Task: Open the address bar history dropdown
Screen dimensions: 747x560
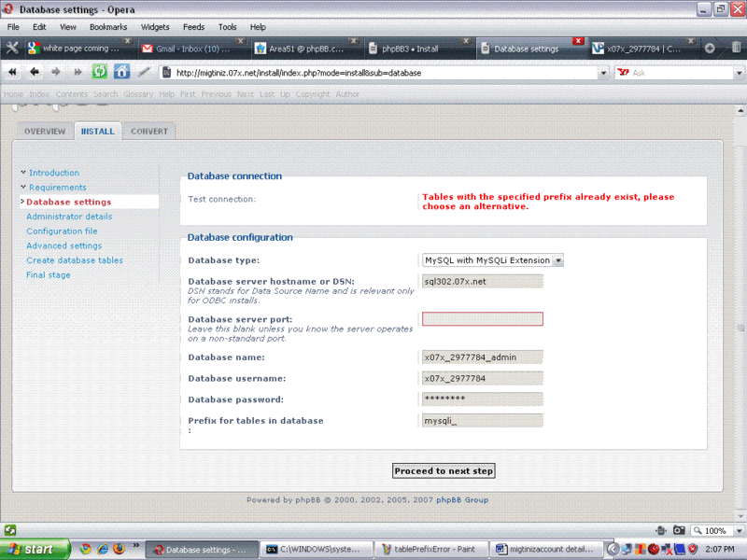Action: click(x=603, y=73)
